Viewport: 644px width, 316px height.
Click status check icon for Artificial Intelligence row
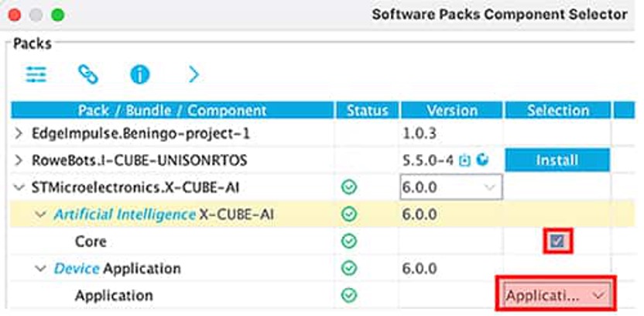pyautogui.click(x=349, y=215)
